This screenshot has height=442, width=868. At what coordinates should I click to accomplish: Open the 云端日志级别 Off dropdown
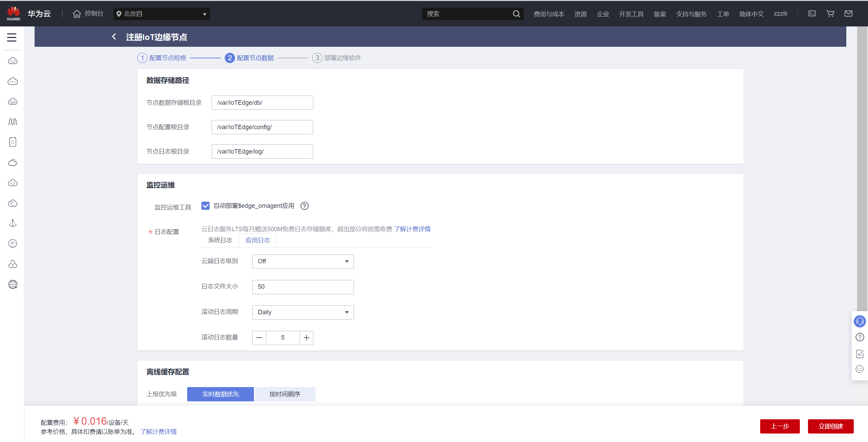click(303, 261)
